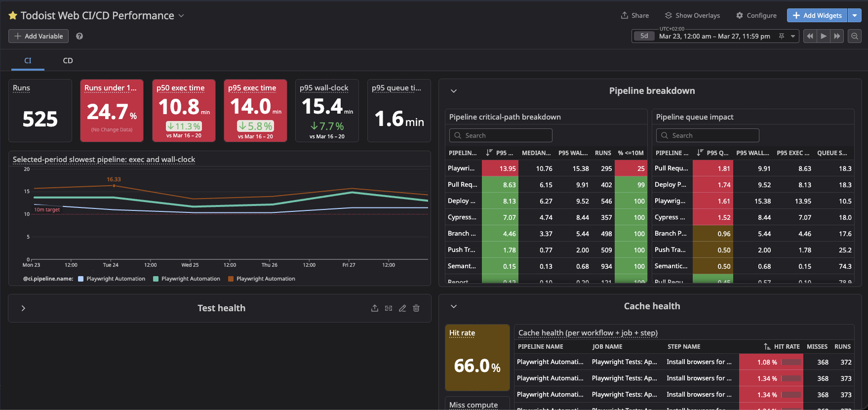The height and width of the screenshot is (410, 868).
Task: Click the Pipeline queue impact Search field
Action: coord(708,135)
